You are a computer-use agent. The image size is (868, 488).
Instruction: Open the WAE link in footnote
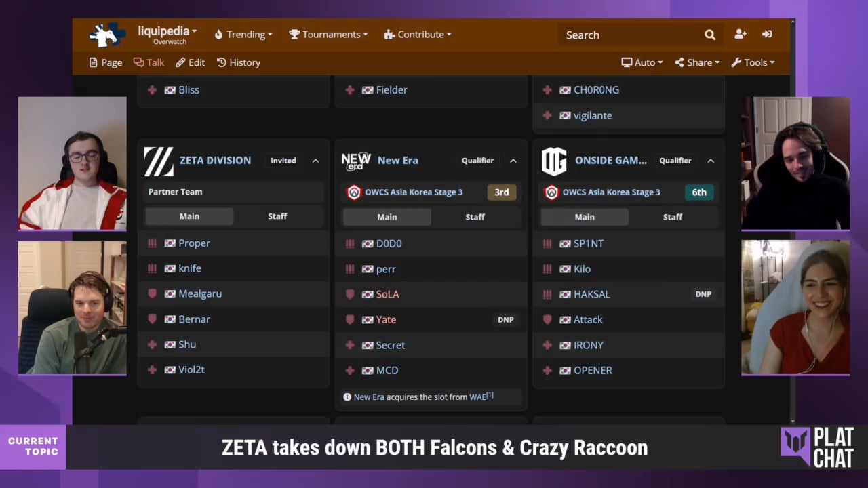[x=477, y=397]
